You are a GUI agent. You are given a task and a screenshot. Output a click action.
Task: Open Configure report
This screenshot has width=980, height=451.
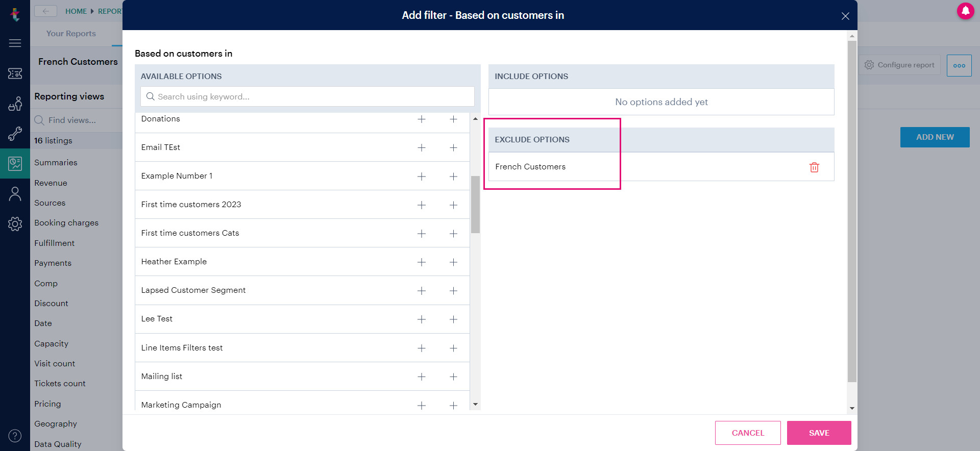[x=900, y=65]
